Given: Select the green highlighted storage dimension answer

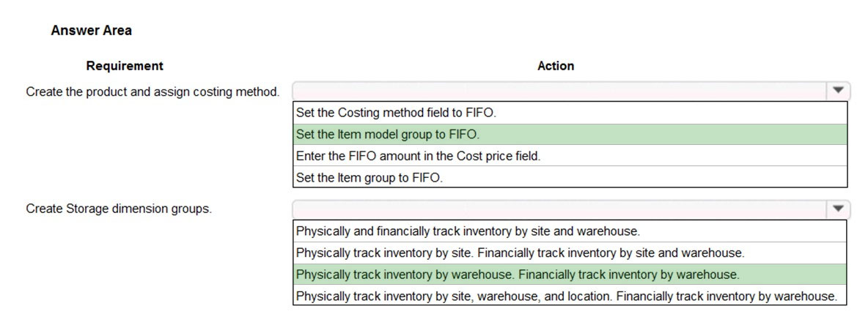Looking at the screenshot, I should [570, 275].
